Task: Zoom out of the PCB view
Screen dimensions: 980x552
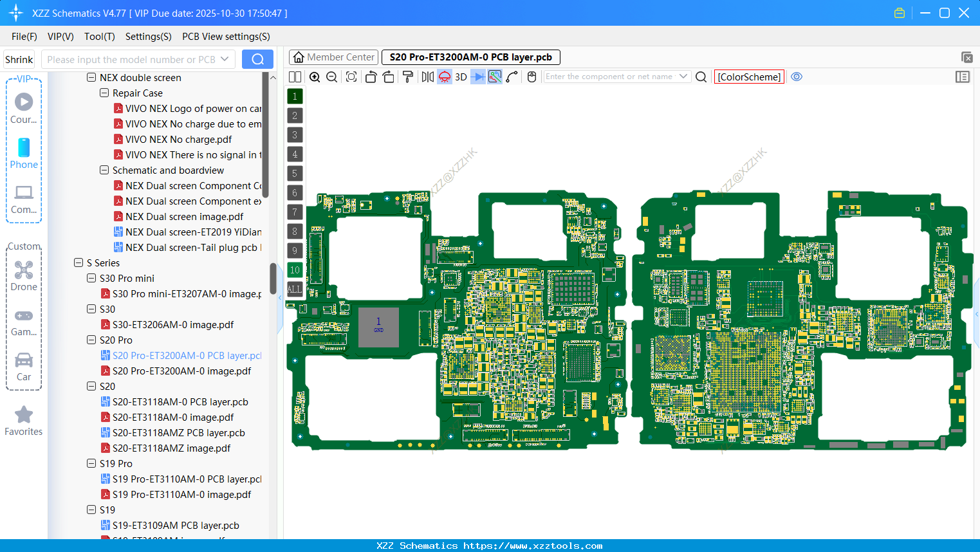Action: pyautogui.click(x=331, y=77)
